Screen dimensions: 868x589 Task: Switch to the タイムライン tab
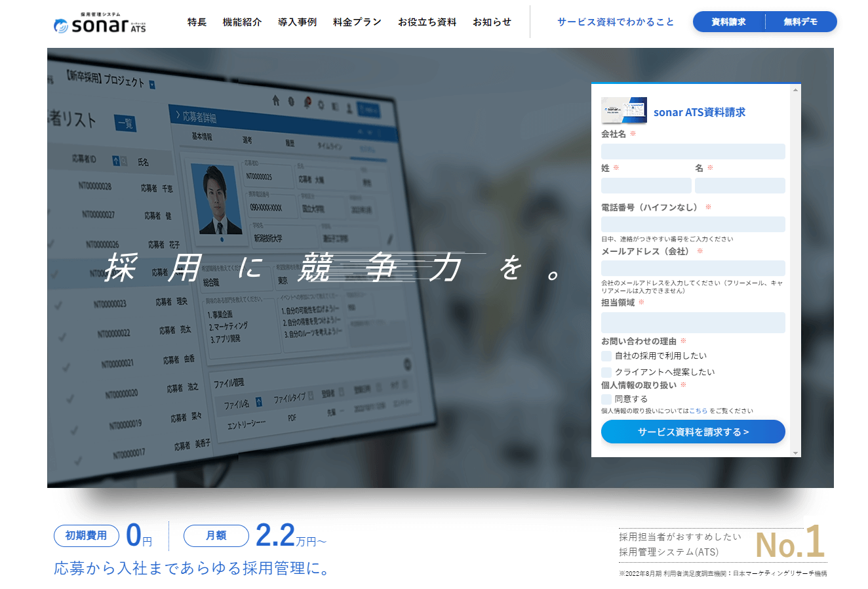coord(329,146)
